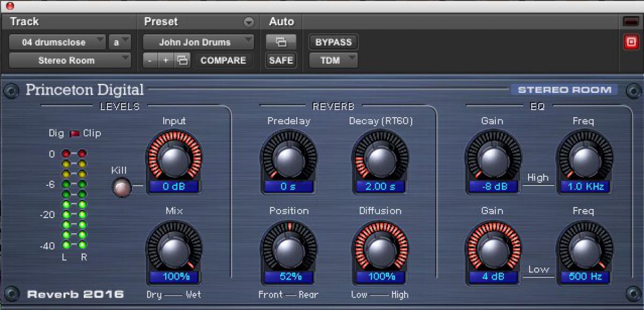Click the Decay value field 2.00 s
This screenshot has width=644, height=310.
[x=380, y=186]
